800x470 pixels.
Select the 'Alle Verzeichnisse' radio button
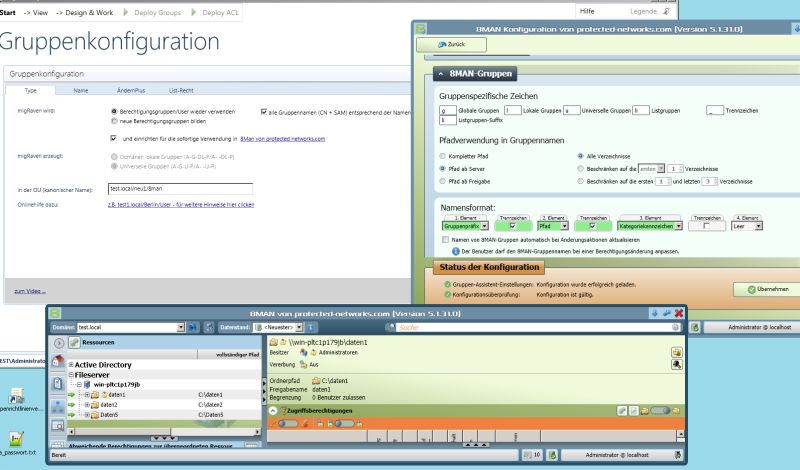580,156
